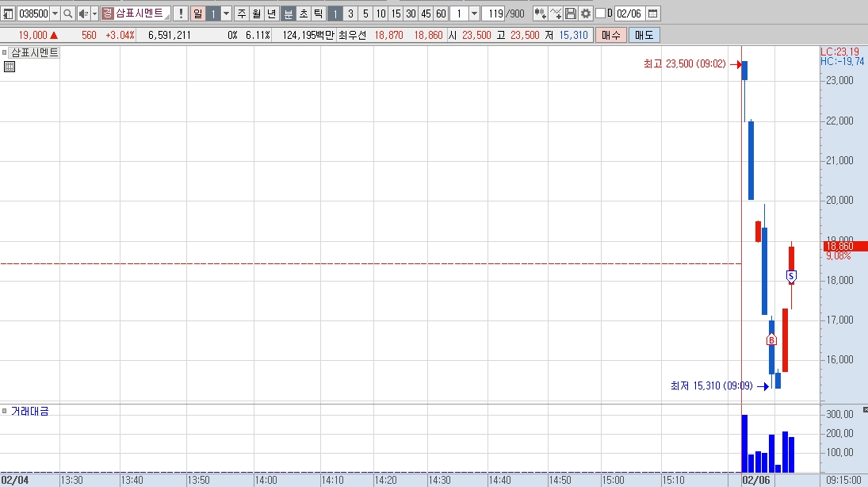Toggle the small square beside 삼표시멘트 legend

pyautogui.click(x=5, y=52)
